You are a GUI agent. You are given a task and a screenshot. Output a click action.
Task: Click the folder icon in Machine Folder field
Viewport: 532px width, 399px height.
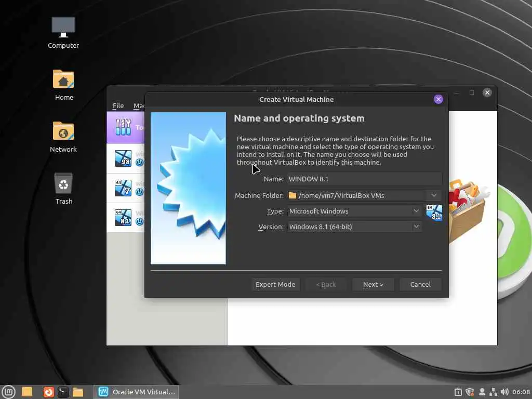click(x=292, y=195)
